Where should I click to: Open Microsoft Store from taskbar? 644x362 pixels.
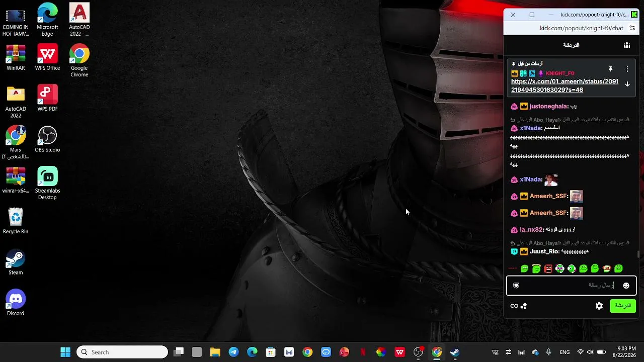click(x=271, y=352)
